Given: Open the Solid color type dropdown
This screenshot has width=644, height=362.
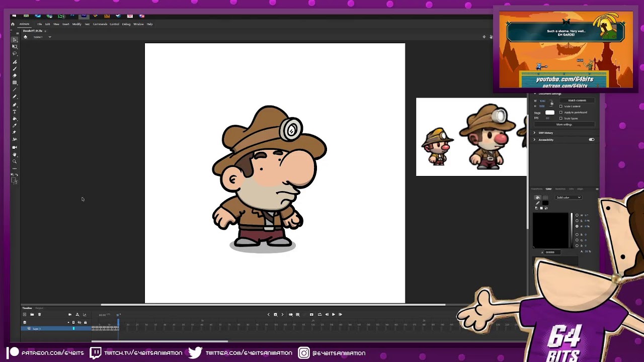Looking at the screenshot, I should [569, 198].
